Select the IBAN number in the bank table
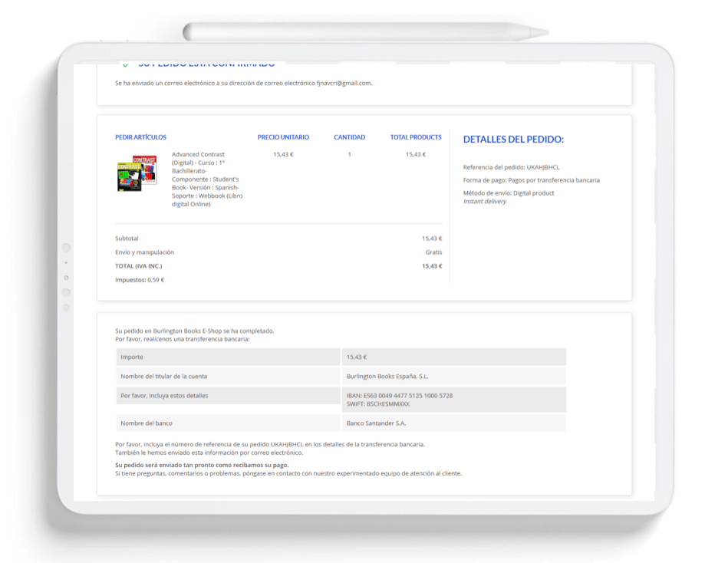The width and height of the screenshot is (728, 563). pos(399,396)
